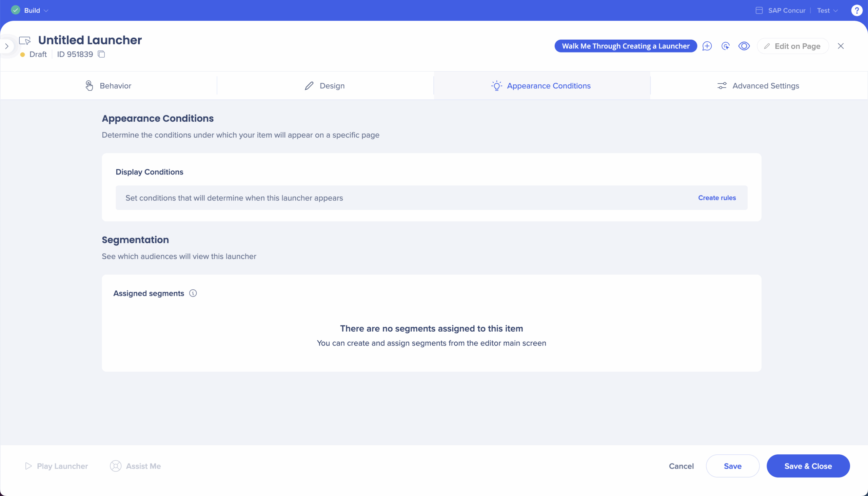This screenshot has height=496, width=868.
Task: Open the Advanced Settings tab
Action: pyautogui.click(x=758, y=86)
